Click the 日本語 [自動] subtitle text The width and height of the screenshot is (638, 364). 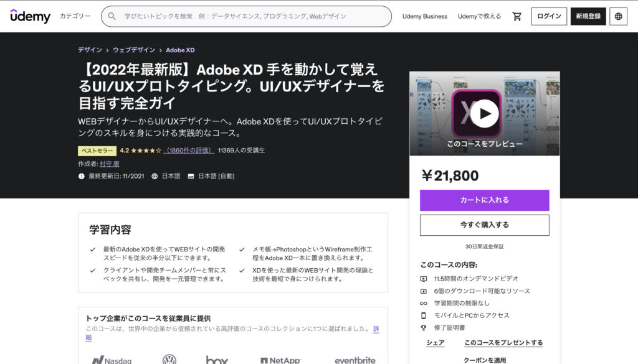216,176
